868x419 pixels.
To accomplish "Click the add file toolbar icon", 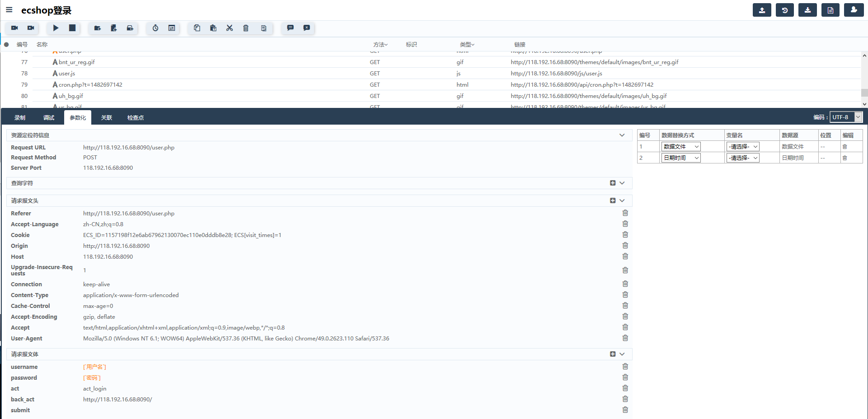I will (x=113, y=28).
